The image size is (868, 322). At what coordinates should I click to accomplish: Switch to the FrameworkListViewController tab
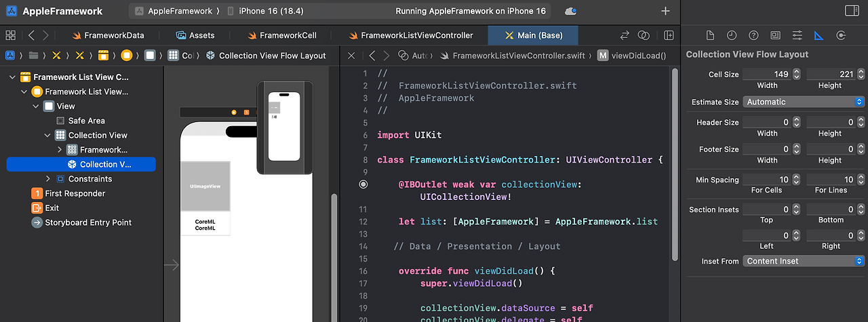[410, 35]
